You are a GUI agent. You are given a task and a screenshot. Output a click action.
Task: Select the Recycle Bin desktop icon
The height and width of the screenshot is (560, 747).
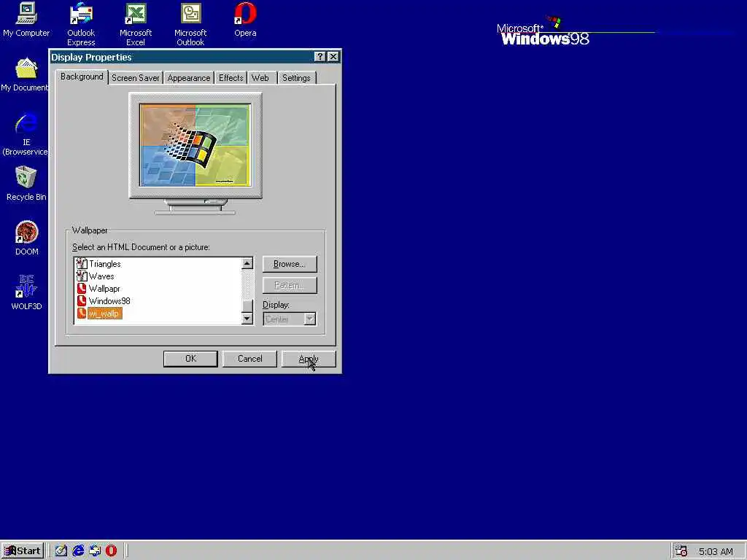[26, 183]
